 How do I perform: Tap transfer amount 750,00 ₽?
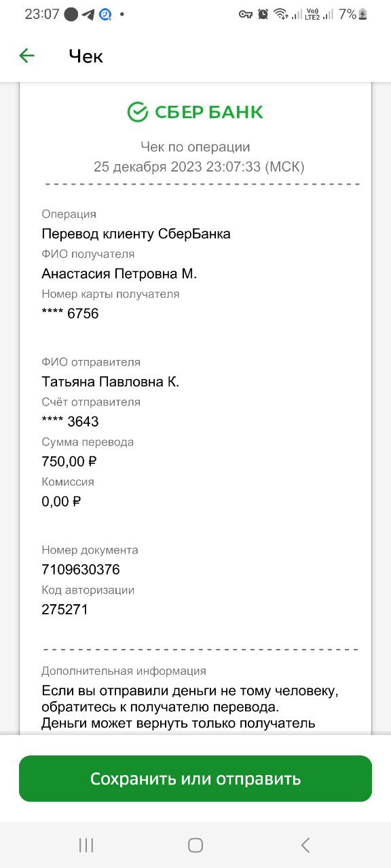coord(69,462)
